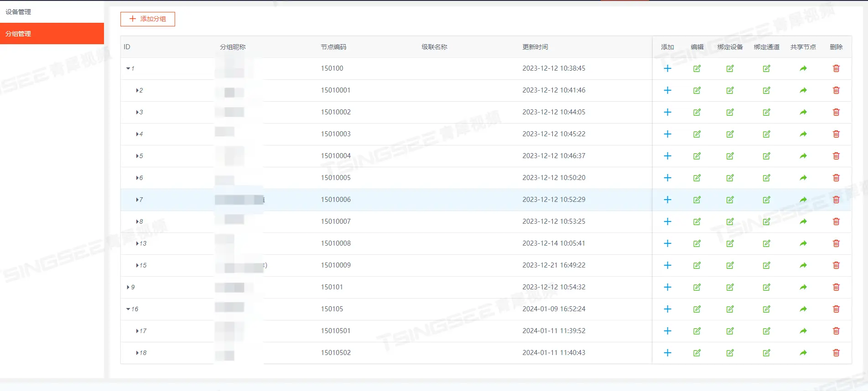Image resolution: width=868 pixels, height=391 pixels.
Task: Click bind channel icon for node 150100
Action: click(766, 68)
